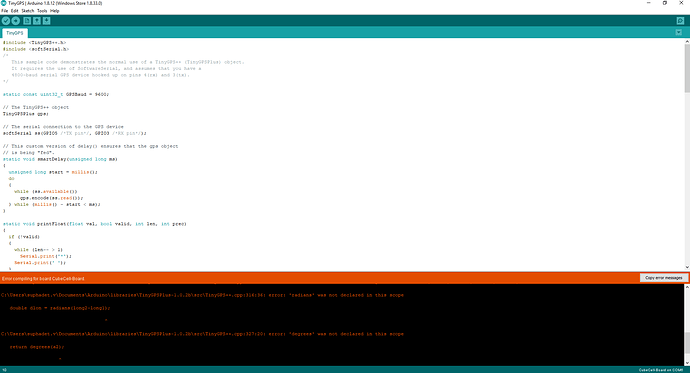Save the sketch with Save icon

coord(47,21)
